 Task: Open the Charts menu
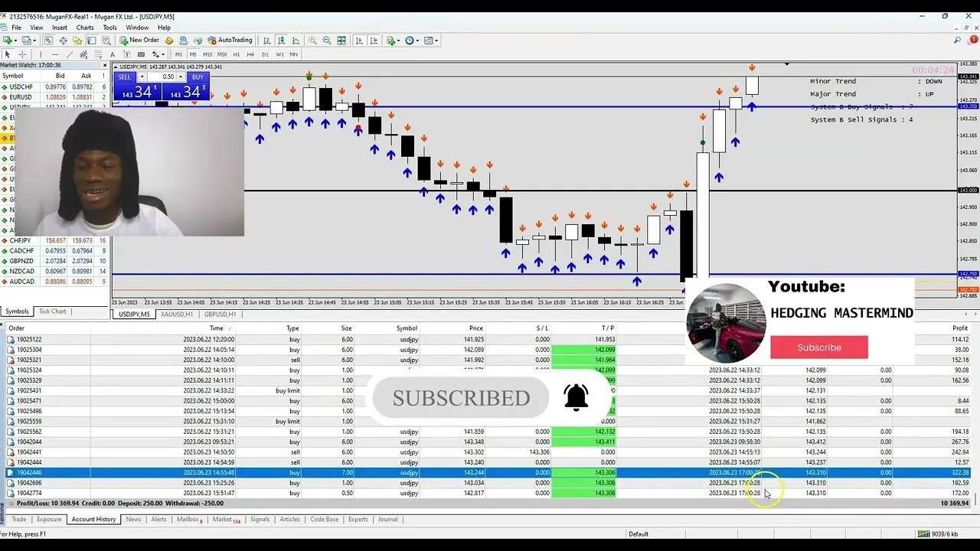pos(85,28)
